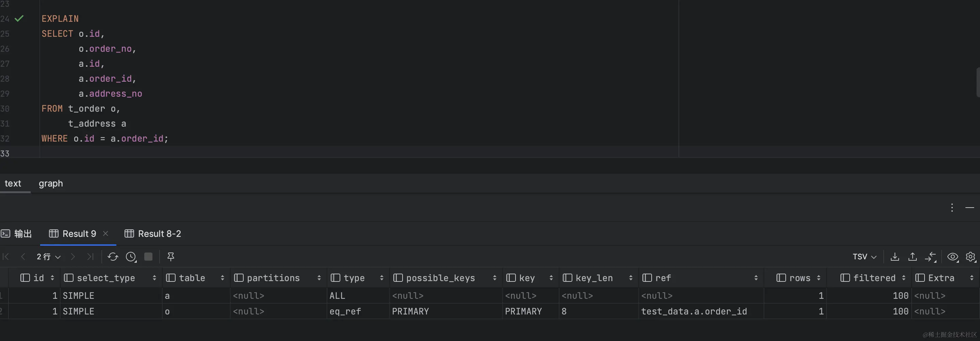
Task: Select SIMPLE cell in the first row
Action: [x=111, y=296]
